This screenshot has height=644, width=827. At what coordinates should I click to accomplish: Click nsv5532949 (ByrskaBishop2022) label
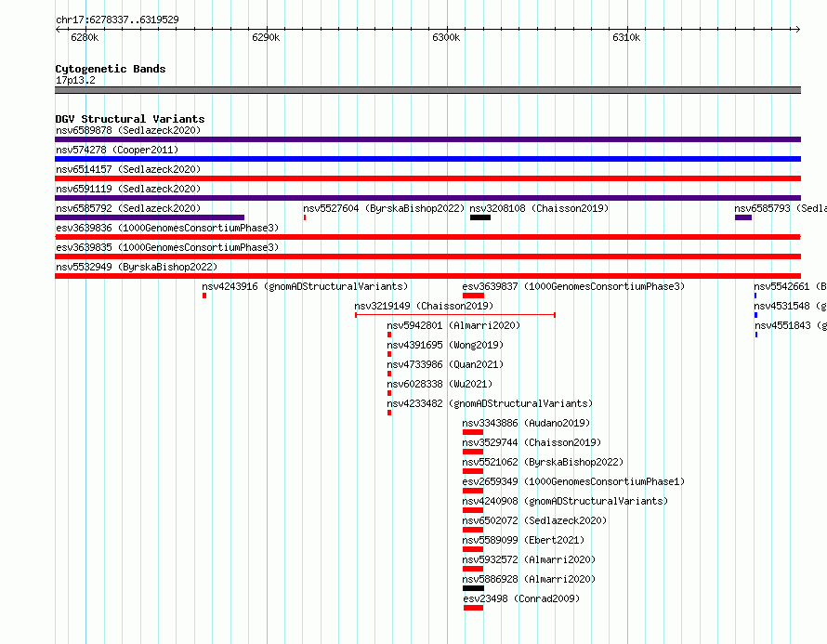(x=137, y=267)
